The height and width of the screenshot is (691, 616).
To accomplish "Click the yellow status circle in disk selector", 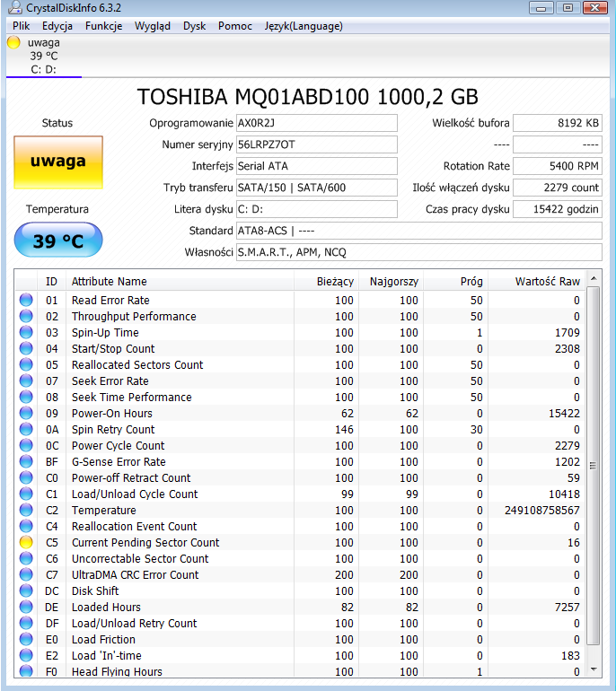I will pyautogui.click(x=13, y=42).
